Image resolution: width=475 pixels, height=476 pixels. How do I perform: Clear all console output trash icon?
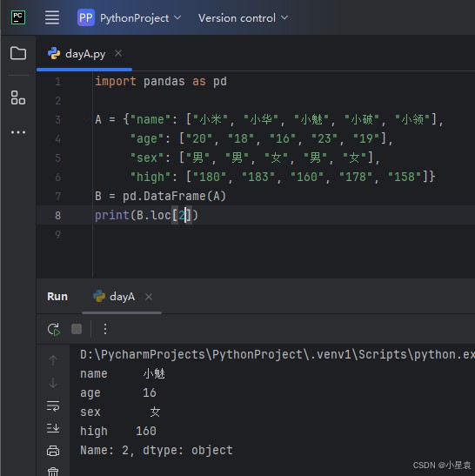click(53, 472)
